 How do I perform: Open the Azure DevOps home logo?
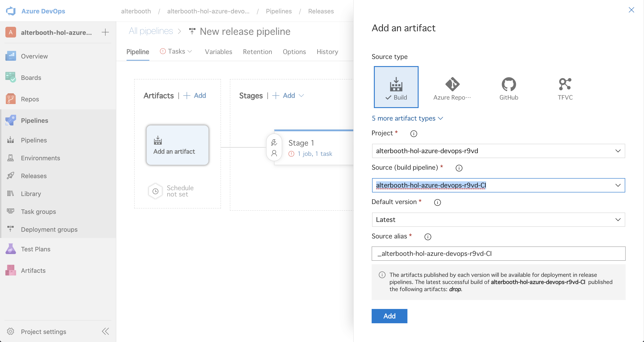(x=11, y=11)
